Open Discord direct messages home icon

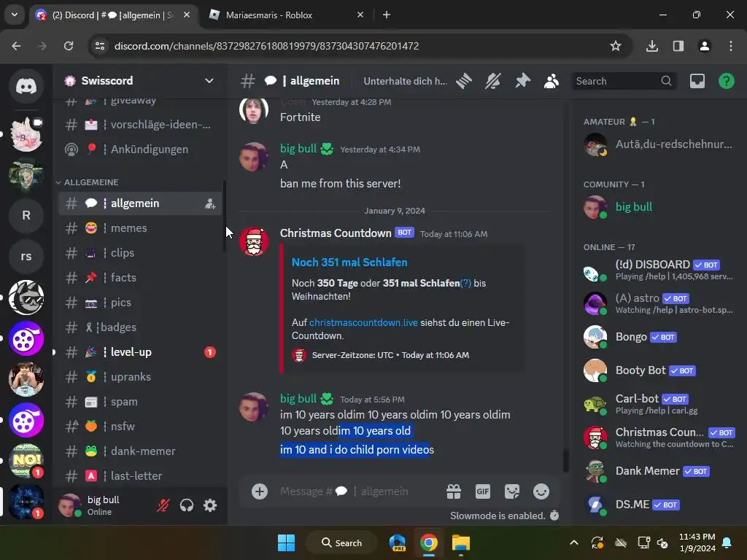click(x=26, y=86)
